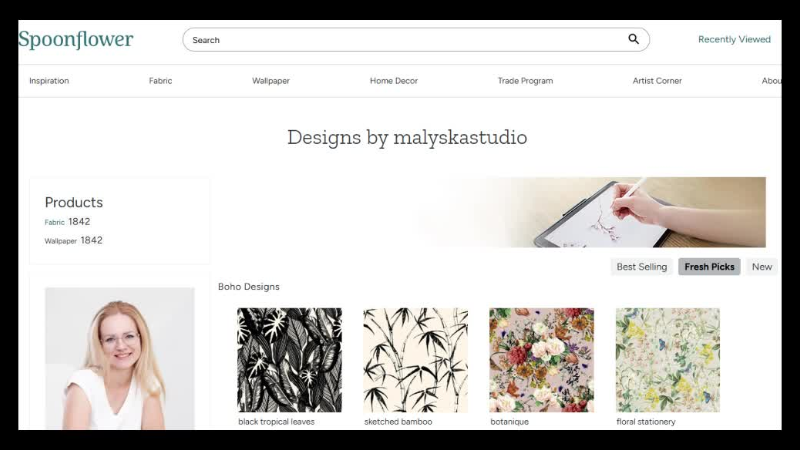The width and height of the screenshot is (800, 450).
Task: Open the Inspiration menu
Action: [49, 81]
